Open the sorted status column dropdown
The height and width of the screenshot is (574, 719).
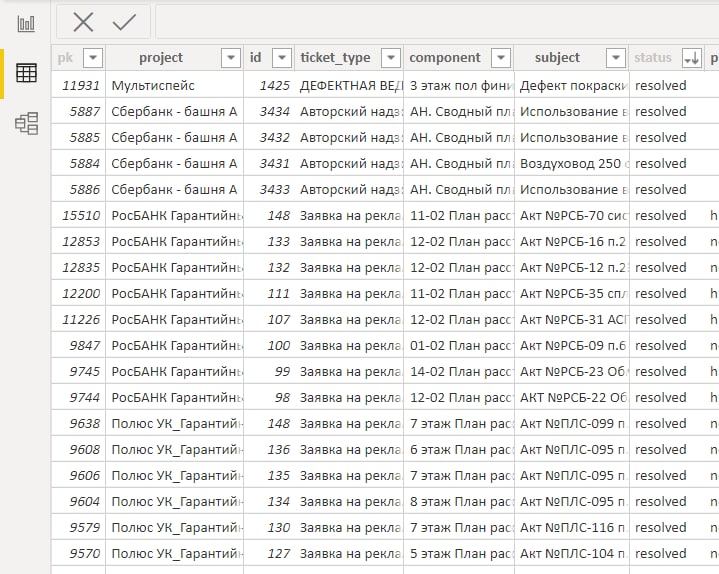click(x=691, y=58)
